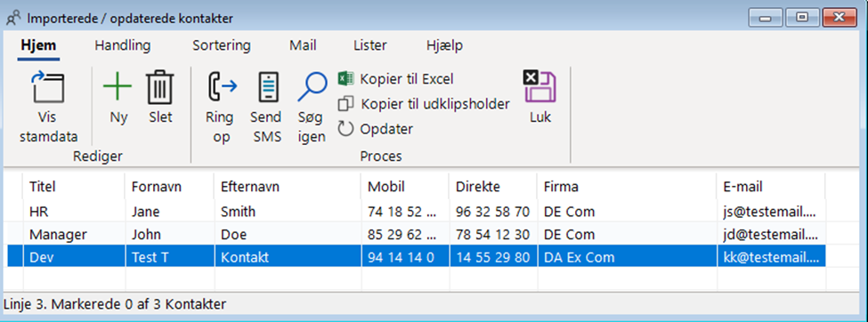
Task: Click Kopier til udklipsholder
Action: pos(424,104)
